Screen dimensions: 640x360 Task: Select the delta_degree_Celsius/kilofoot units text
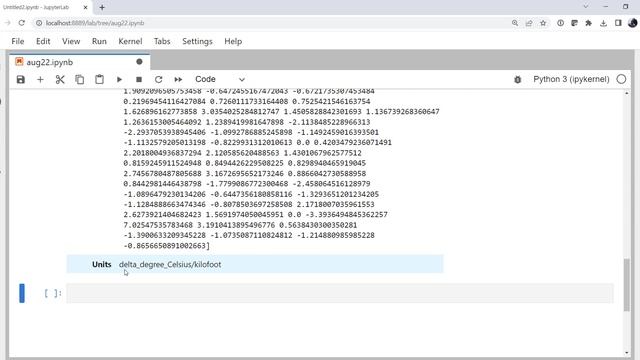point(170,264)
